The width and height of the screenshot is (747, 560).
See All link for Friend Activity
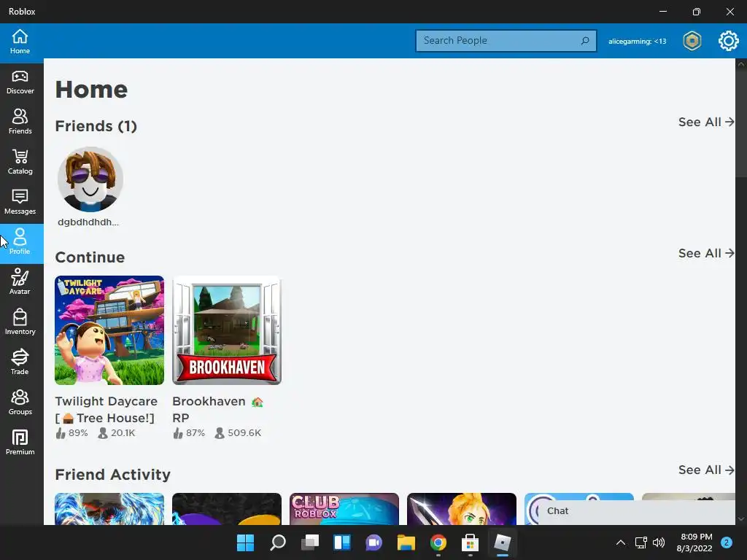coord(706,470)
